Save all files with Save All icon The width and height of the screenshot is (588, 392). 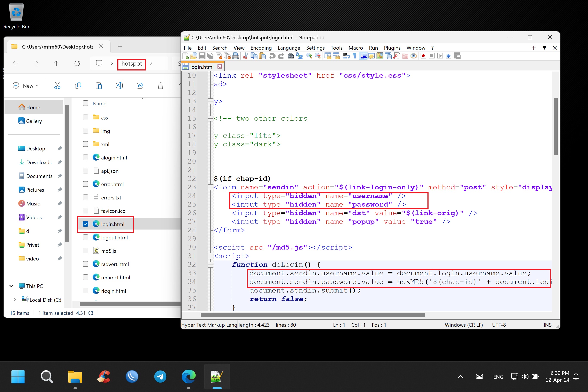pyautogui.click(x=210, y=56)
